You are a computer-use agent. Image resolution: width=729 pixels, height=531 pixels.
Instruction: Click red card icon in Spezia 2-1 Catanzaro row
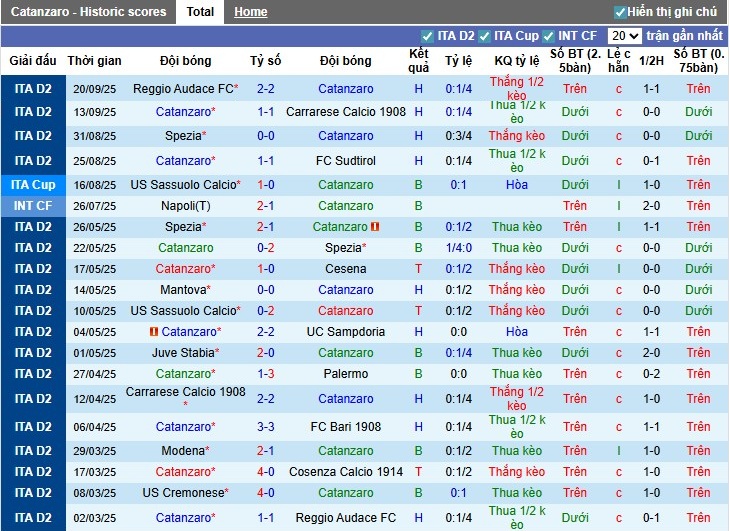tap(376, 227)
